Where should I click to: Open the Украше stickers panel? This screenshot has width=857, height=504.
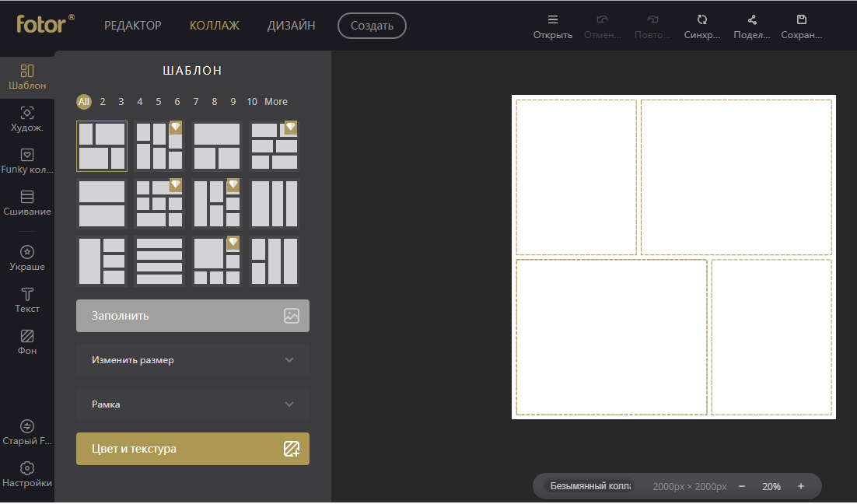click(26, 258)
